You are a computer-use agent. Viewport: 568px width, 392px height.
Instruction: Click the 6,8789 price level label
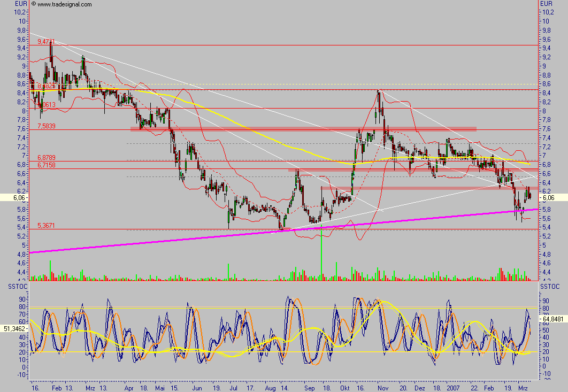click(47, 158)
